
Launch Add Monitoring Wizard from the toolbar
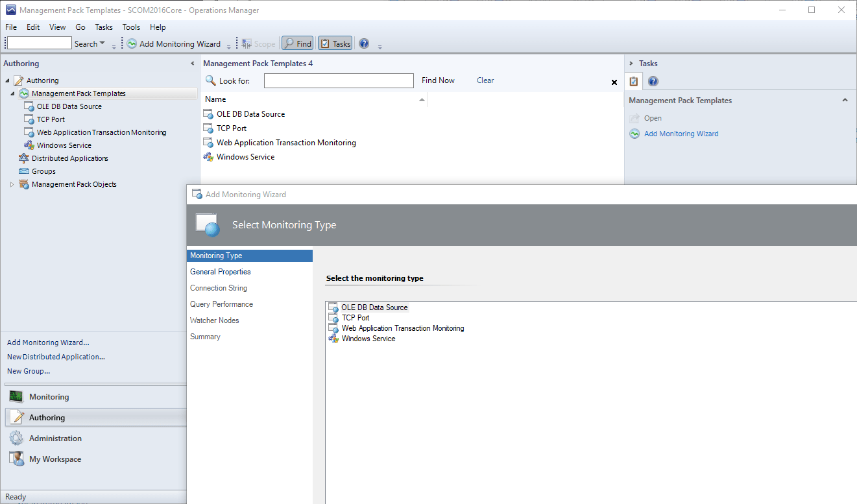pos(173,44)
